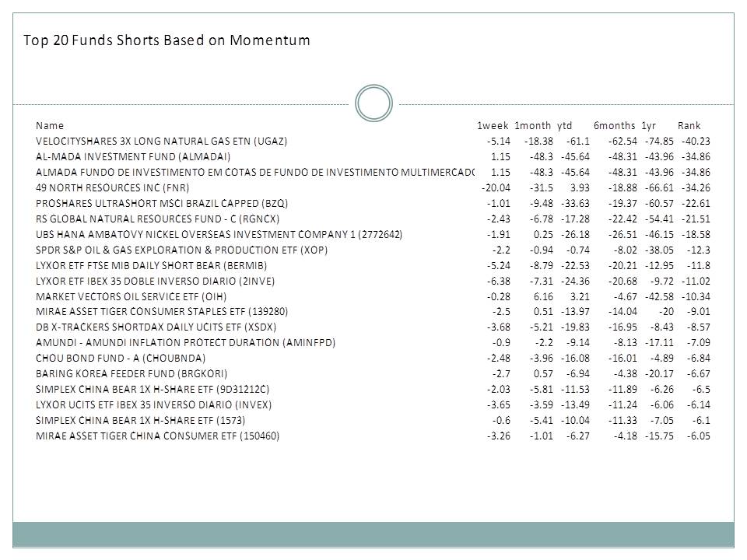Select the '1week' column header
The image size is (747, 560).
[493, 125]
